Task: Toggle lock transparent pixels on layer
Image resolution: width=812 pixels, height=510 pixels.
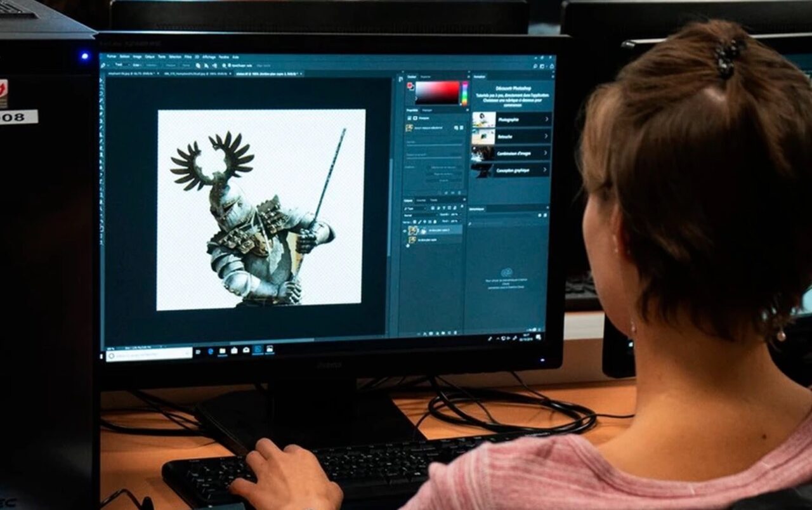Action: [414, 221]
